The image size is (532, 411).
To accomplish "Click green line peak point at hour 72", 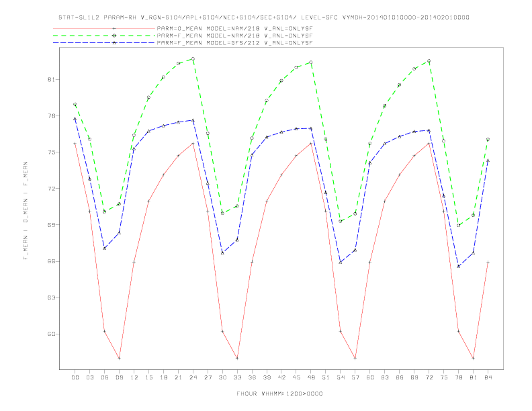I will coord(429,61).
